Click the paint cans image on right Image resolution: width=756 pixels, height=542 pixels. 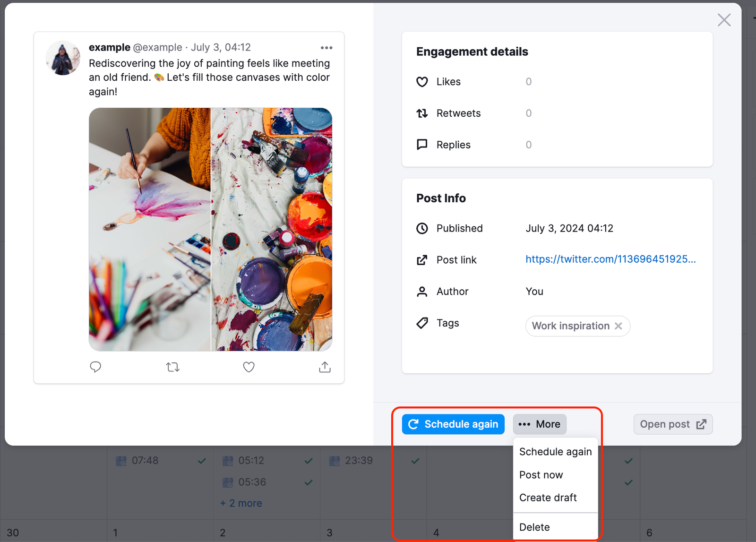[272, 229]
